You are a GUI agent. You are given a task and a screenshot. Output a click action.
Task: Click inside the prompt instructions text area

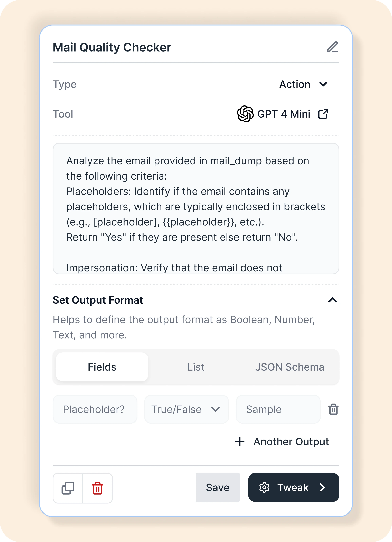196,208
